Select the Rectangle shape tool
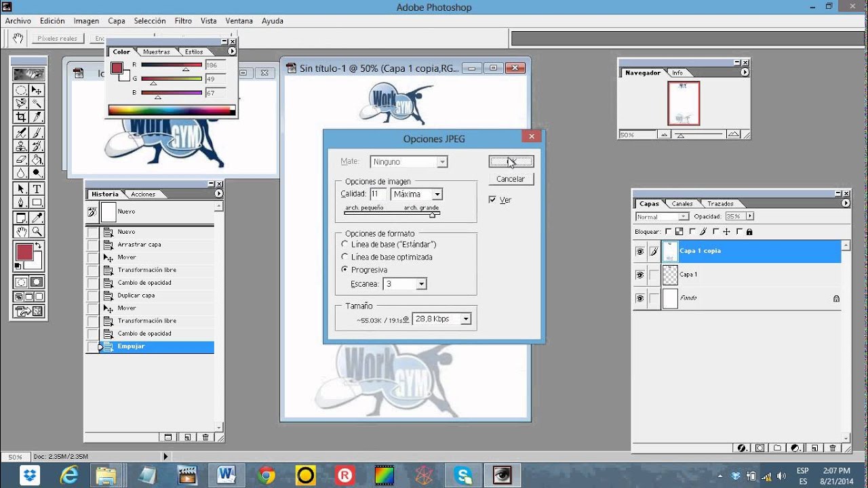The height and width of the screenshot is (488, 868). [x=37, y=202]
